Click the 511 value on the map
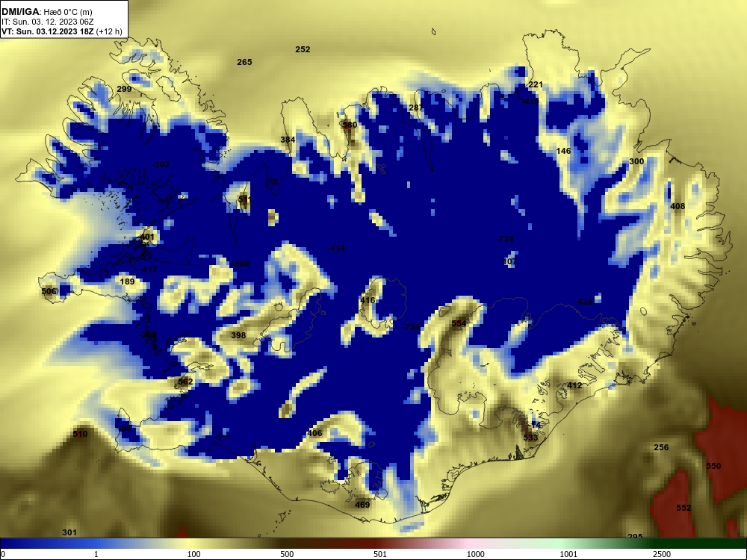This screenshot has height=560, width=747. click(244, 199)
